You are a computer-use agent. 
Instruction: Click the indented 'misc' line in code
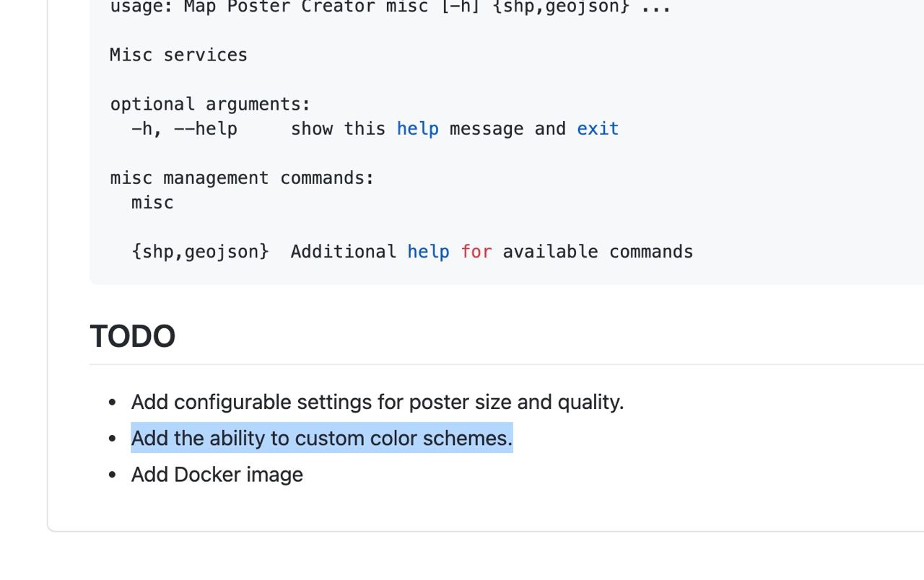(152, 203)
